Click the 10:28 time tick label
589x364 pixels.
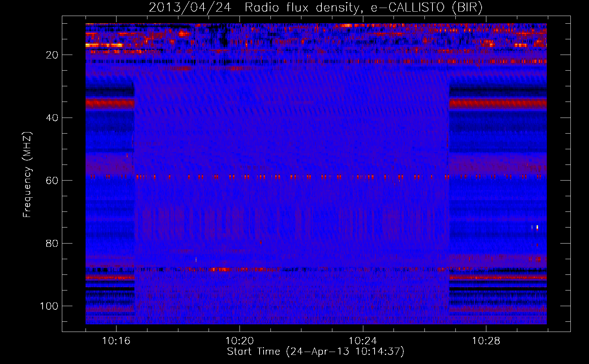pyautogui.click(x=486, y=341)
